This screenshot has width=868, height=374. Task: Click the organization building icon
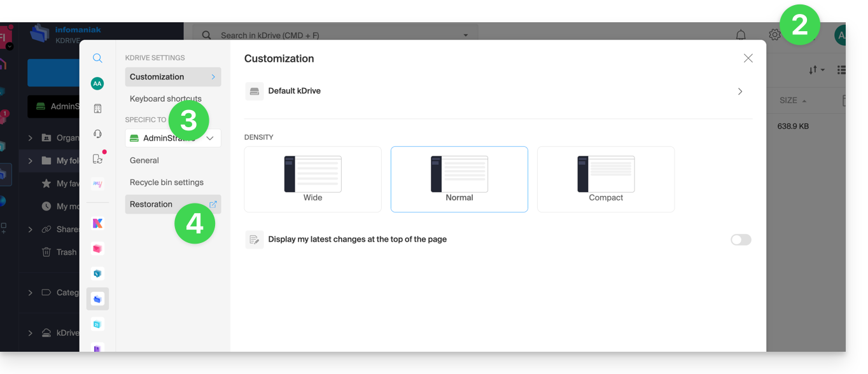pyautogui.click(x=97, y=109)
